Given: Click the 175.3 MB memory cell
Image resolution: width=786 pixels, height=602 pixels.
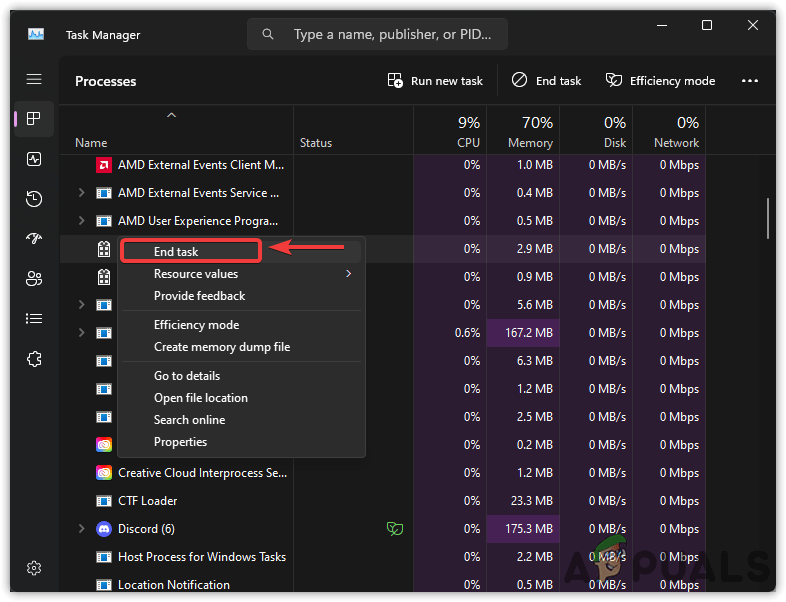Looking at the screenshot, I should (523, 529).
